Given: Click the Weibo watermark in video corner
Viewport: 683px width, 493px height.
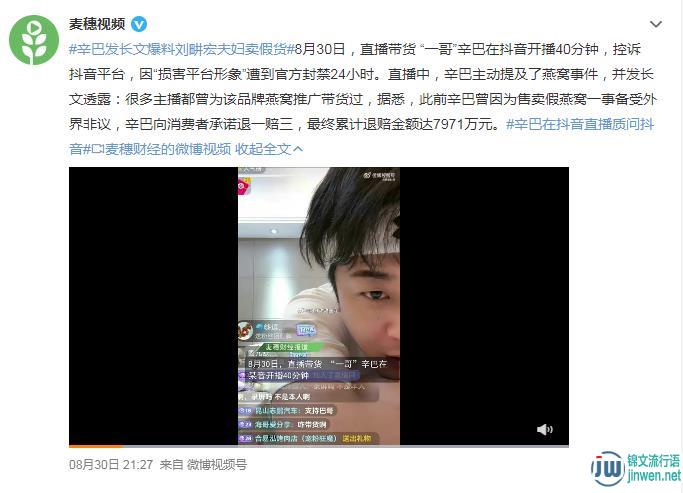Looking at the screenshot, I should click(x=380, y=176).
